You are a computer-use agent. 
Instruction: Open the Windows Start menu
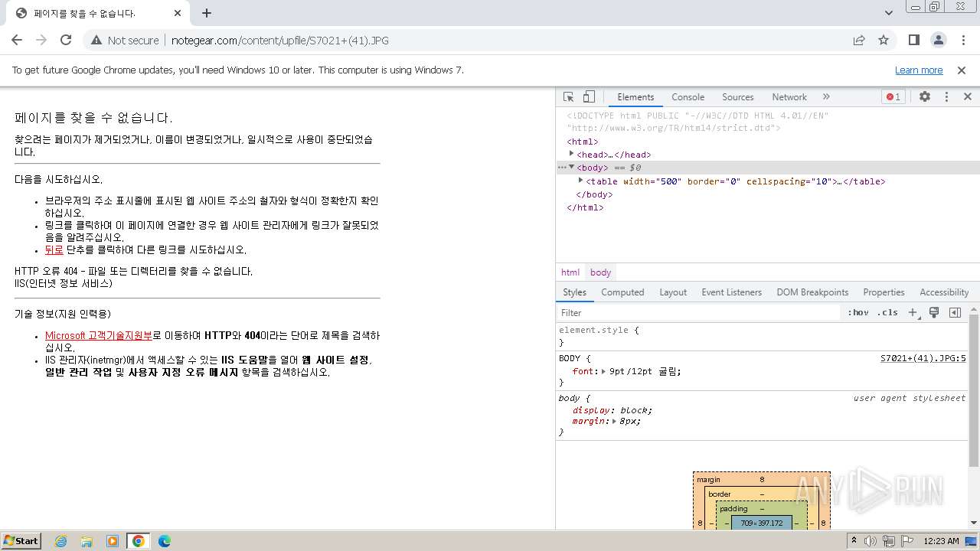pos(21,540)
